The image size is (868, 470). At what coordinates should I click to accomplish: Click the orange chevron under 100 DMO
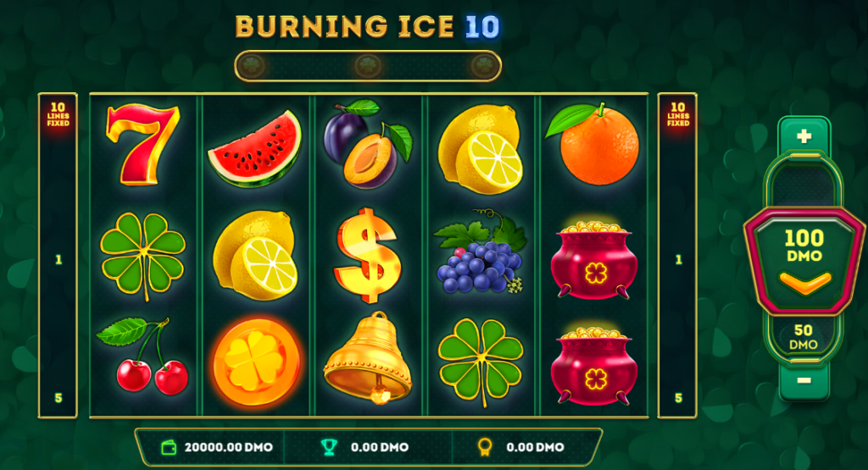[805, 283]
